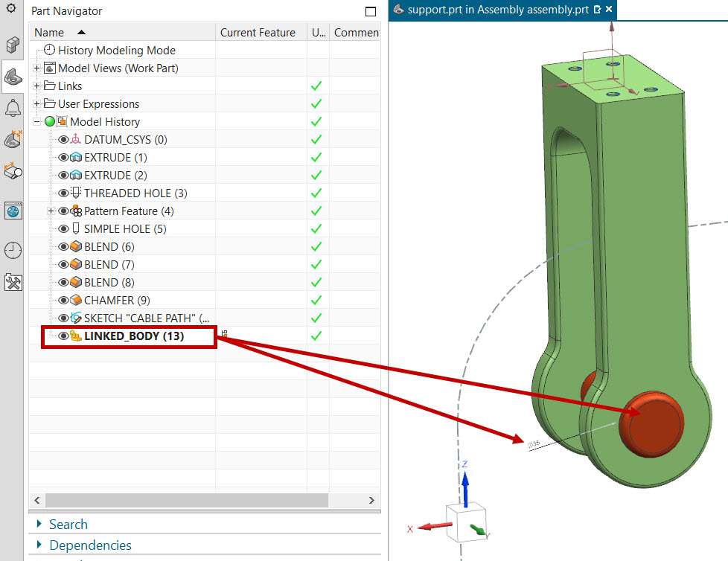Open the Assembly Navigator sidebar tab
Viewport: 728px width, 561px height.
click(13, 45)
